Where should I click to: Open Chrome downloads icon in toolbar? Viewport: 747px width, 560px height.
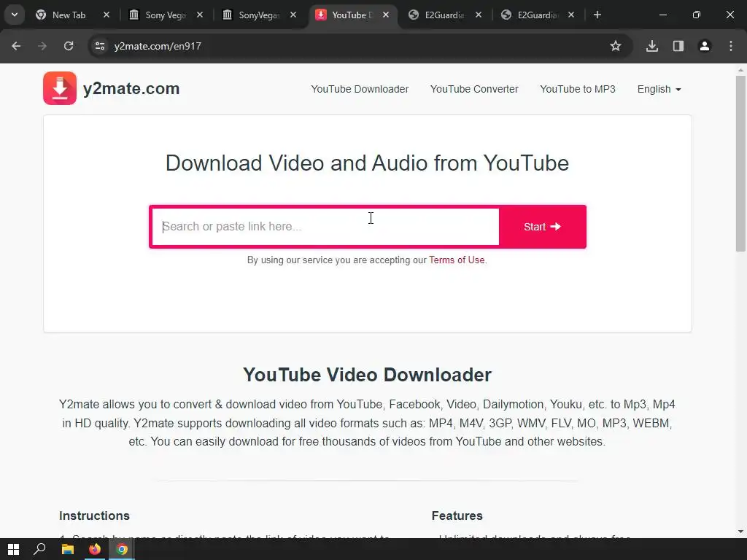click(x=652, y=46)
